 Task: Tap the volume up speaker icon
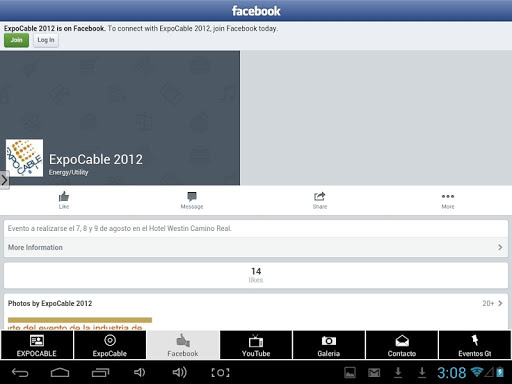(x=179, y=372)
